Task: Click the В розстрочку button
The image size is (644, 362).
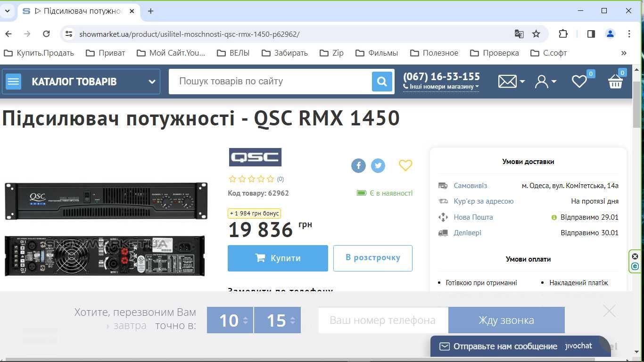Action: tap(373, 258)
